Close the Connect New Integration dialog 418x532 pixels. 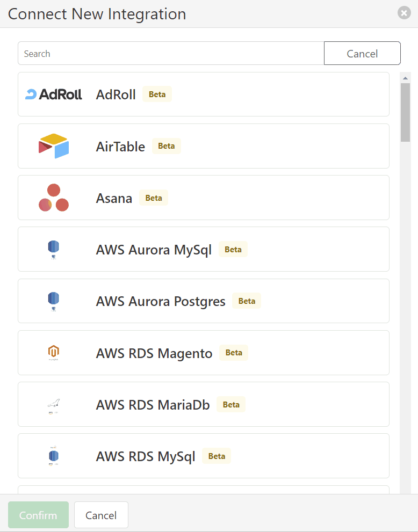[x=404, y=13]
